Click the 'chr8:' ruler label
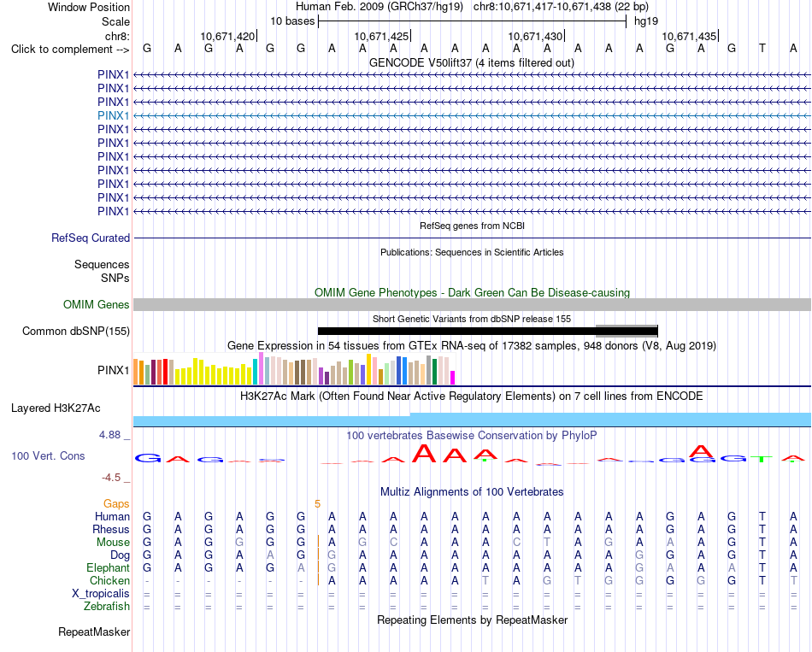Image resolution: width=812 pixels, height=652 pixels. click(117, 36)
